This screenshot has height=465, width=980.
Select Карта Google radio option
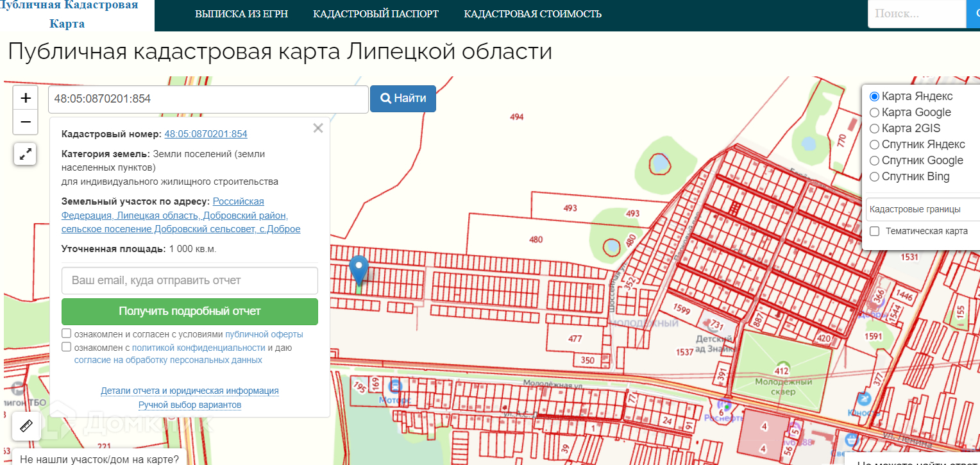(874, 113)
